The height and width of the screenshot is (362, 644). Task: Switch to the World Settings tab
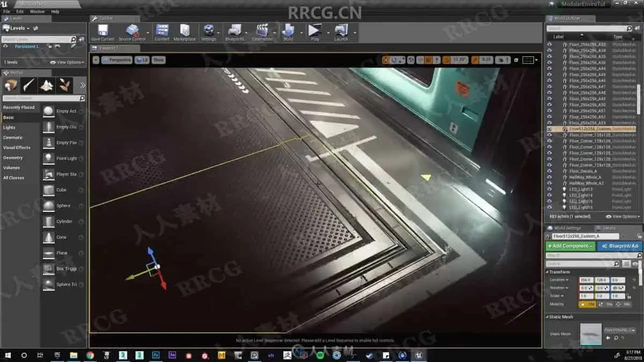coord(567,228)
